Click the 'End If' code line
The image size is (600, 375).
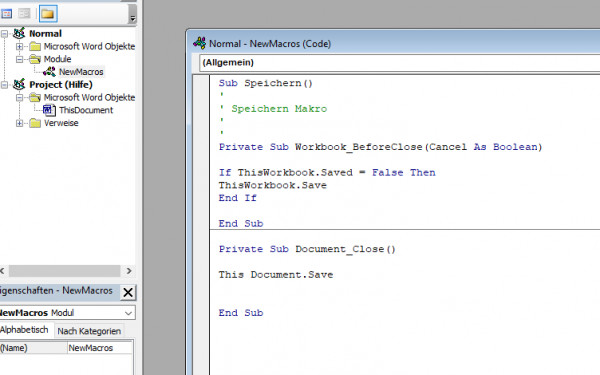238,198
